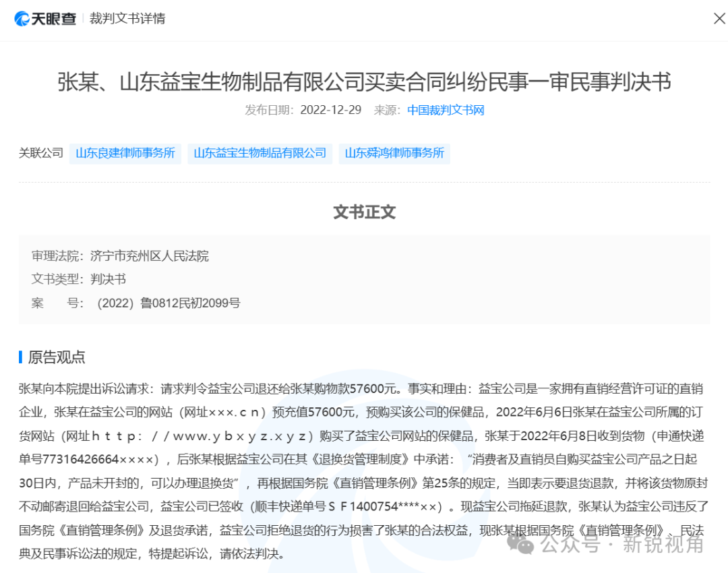This screenshot has height=573, width=728.
Task: Open 山东益宝生物制品有限公司 company tag
Action: tap(260, 153)
